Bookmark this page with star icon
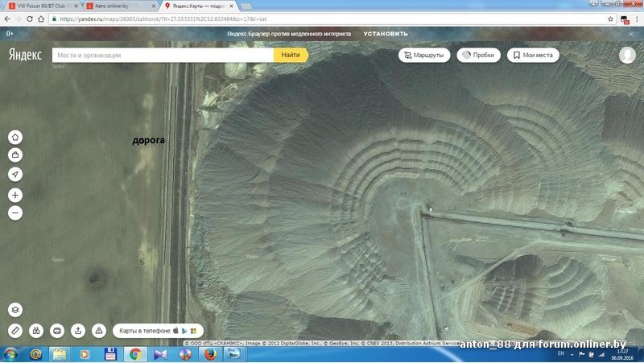 [610, 19]
